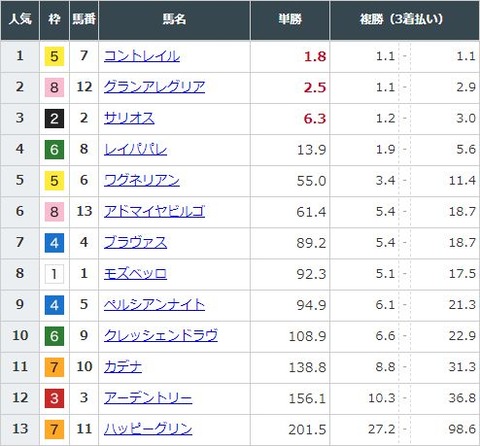Select the ワグネリアン link
The height and width of the screenshot is (446, 480).
pyautogui.click(x=142, y=180)
